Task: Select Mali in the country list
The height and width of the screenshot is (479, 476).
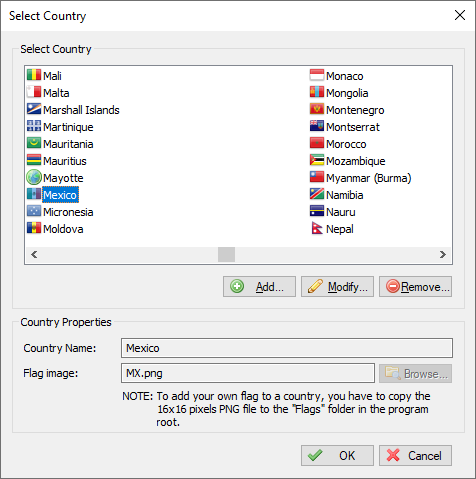Action: (52, 76)
